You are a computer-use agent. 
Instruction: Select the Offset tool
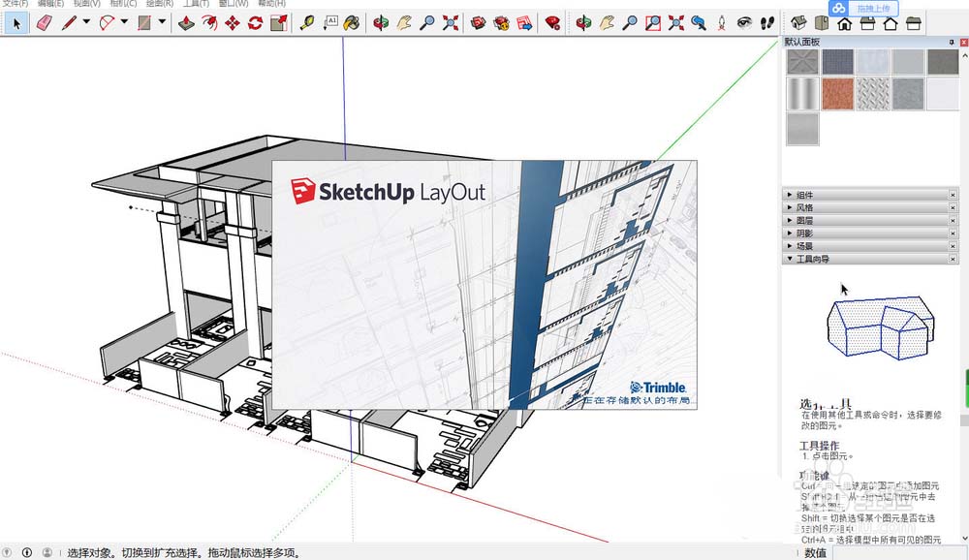[209, 23]
